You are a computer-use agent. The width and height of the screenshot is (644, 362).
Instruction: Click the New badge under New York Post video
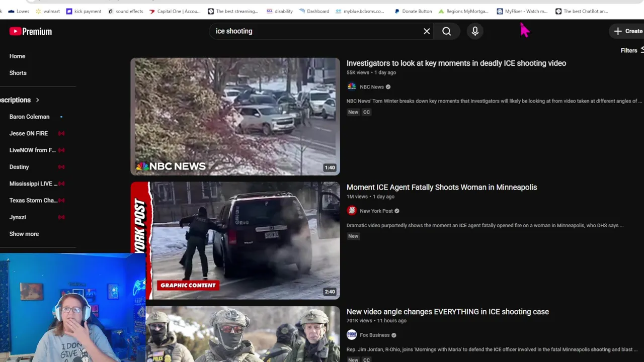coord(353,236)
